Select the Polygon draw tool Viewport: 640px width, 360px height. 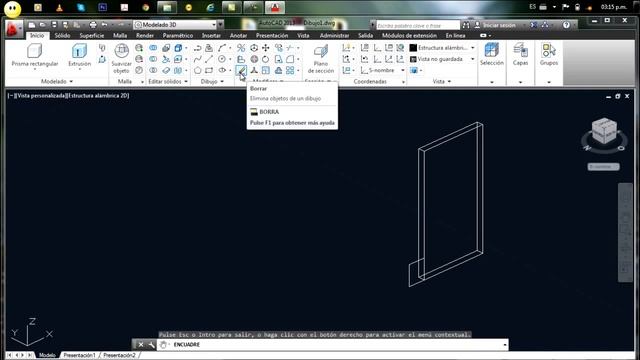tap(198, 70)
